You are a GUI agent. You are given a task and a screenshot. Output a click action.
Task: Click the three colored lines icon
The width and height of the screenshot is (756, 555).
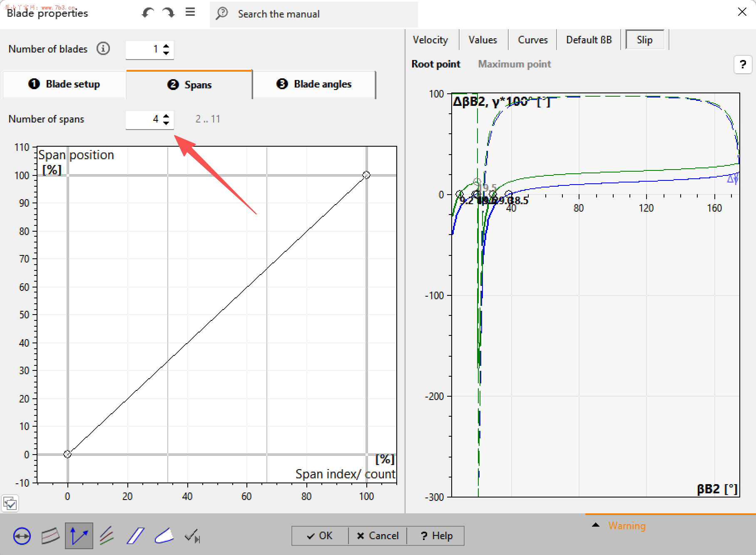(107, 536)
